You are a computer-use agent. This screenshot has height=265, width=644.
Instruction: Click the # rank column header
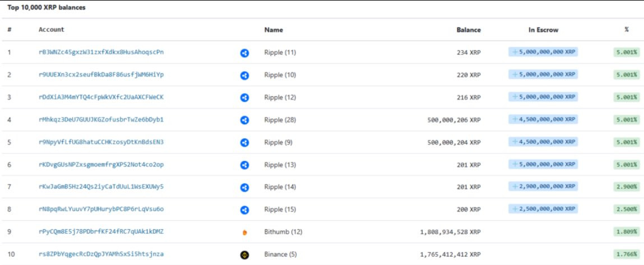(10, 30)
